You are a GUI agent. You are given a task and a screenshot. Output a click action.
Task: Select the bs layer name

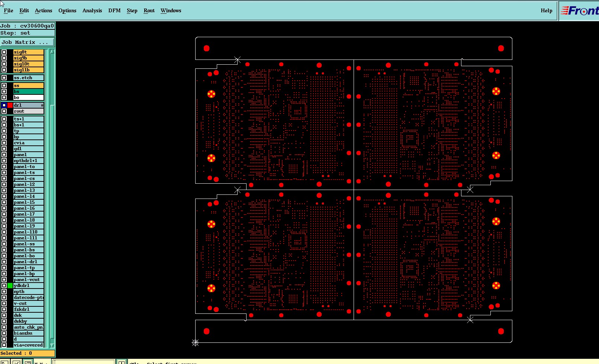[29, 91]
